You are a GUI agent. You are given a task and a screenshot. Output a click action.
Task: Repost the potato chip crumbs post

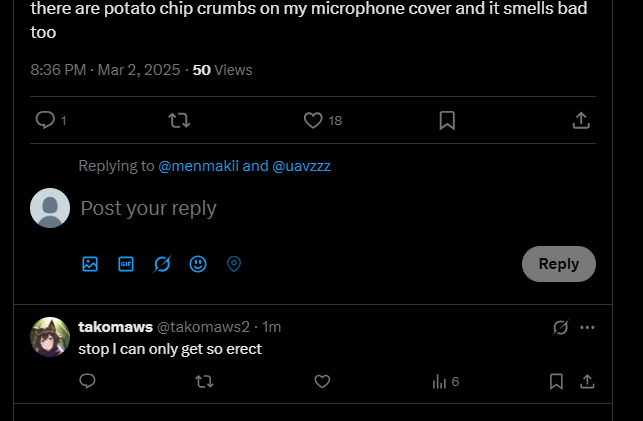pos(179,120)
